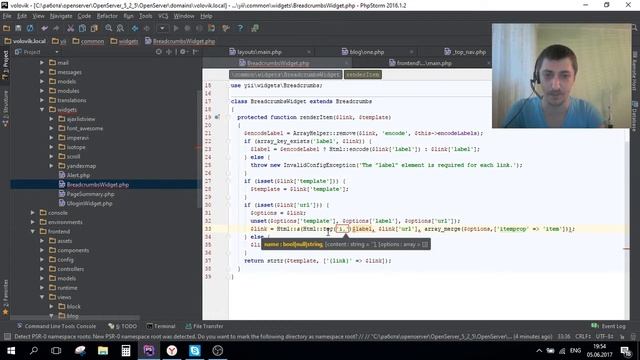Click the Redo toolbar icon
640x360 pixels.
point(56,28)
